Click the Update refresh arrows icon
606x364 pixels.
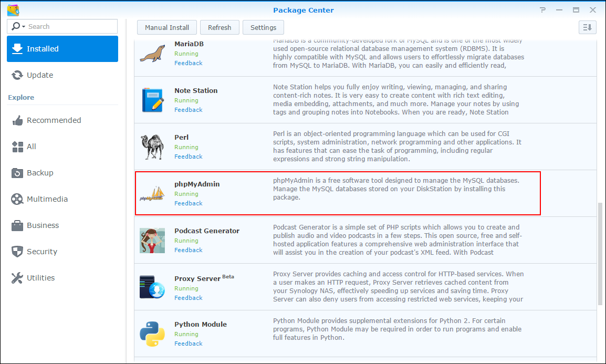point(17,75)
